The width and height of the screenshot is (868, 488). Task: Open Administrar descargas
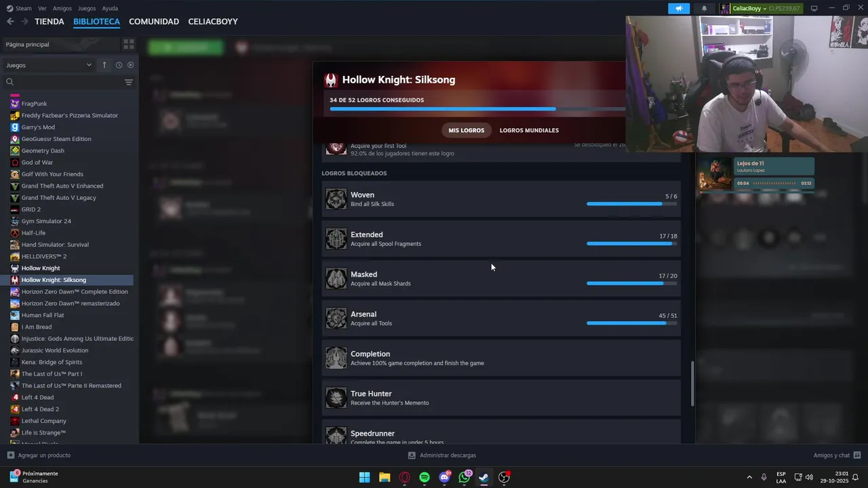point(442,455)
